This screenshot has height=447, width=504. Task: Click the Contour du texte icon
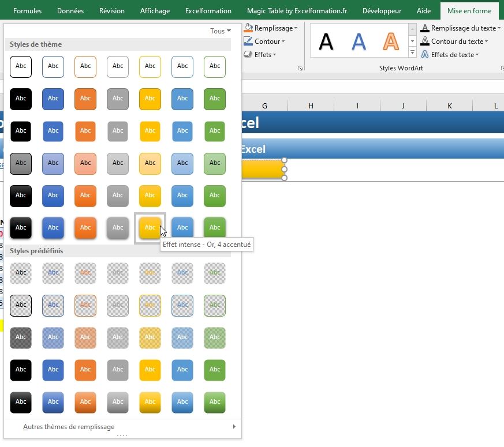(425, 42)
